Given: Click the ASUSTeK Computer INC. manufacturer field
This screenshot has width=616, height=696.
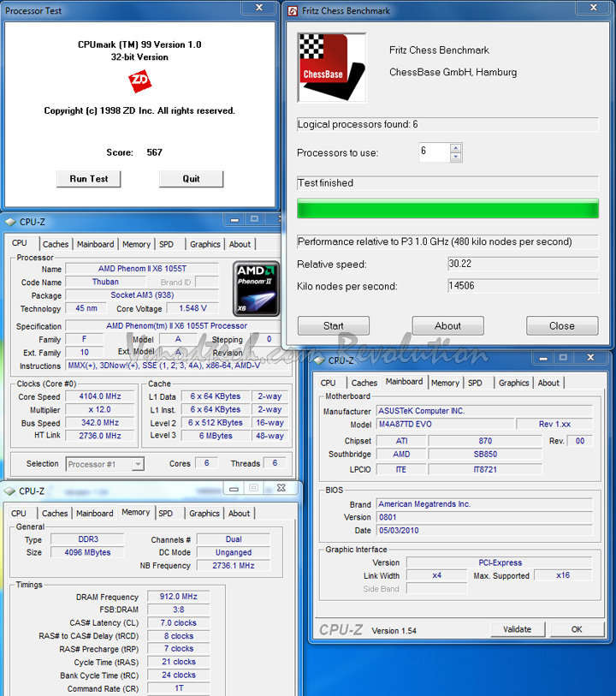Looking at the screenshot, I should point(485,411).
